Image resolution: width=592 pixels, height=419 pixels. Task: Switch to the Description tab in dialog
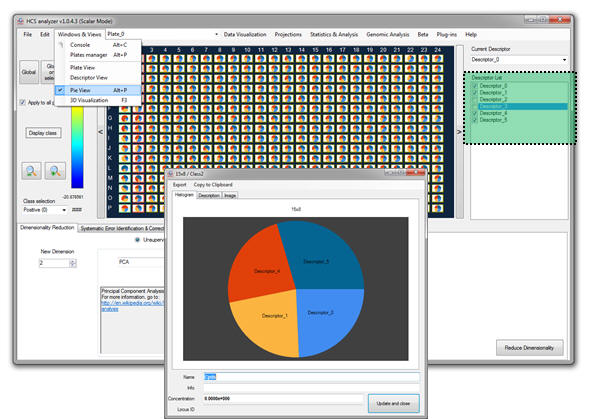(209, 196)
